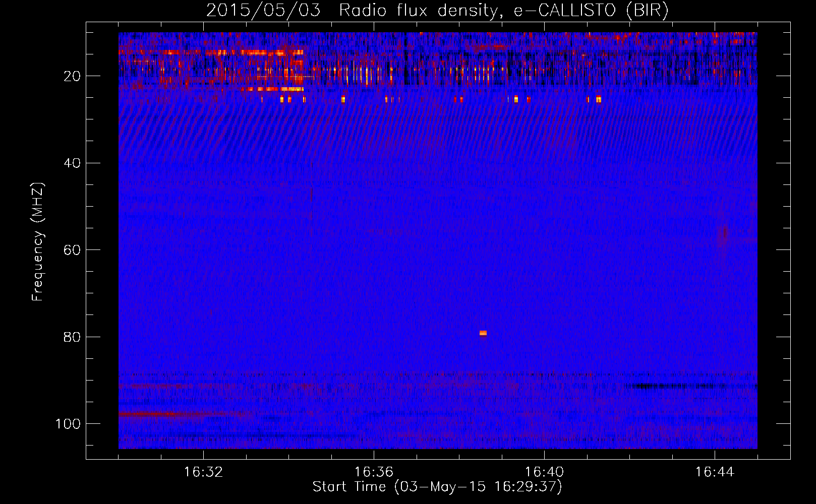The height and width of the screenshot is (504, 816).
Task: Click the '16:40' time tick label
Action: coord(544,472)
